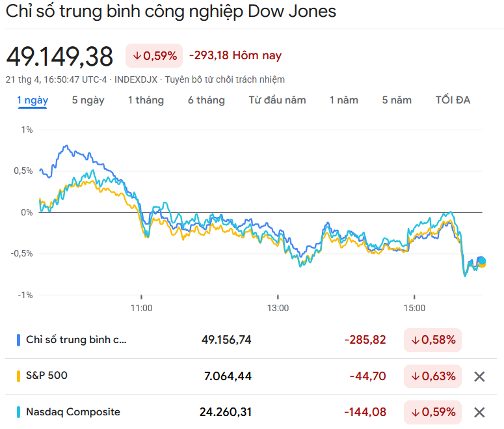Viewport: 504px width, 429px height.
Task: Switch to the "5 ngày" time range tab
Action: [88, 100]
